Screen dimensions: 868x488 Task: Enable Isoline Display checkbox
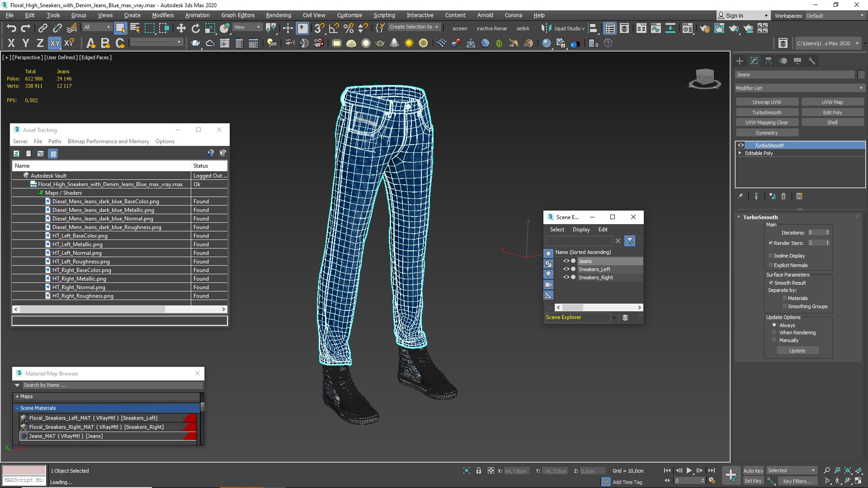point(771,256)
